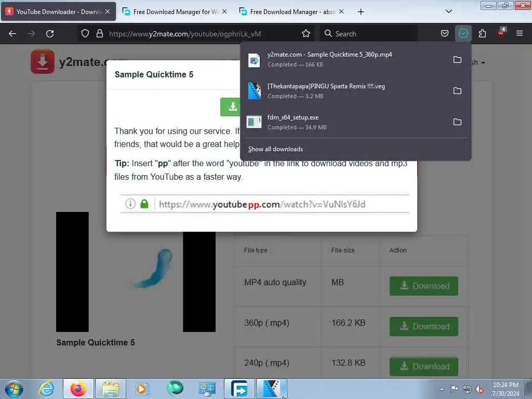
Task: Show Sample Quicktime 5_360p.mp4 in folder
Action: pos(457,60)
